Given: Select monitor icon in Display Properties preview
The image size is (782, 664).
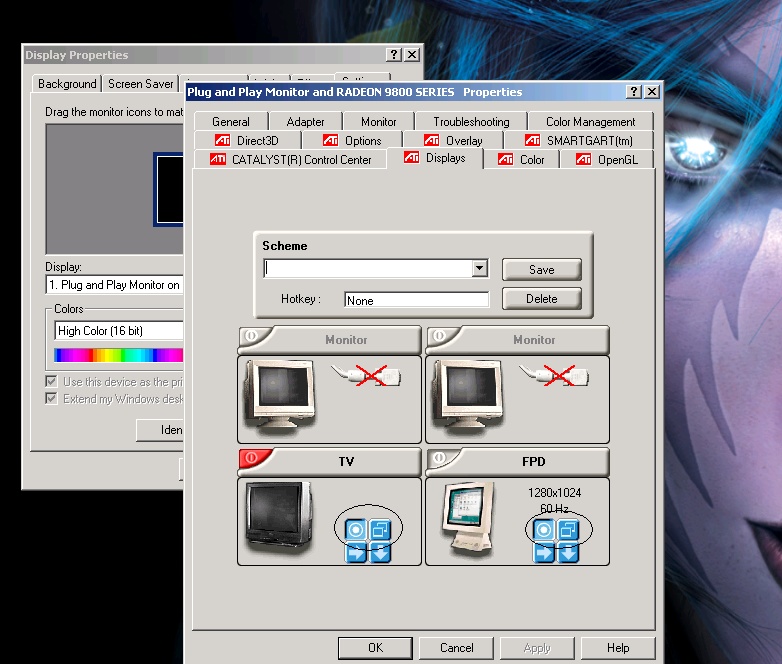Looking at the screenshot, I should click(x=169, y=189).
